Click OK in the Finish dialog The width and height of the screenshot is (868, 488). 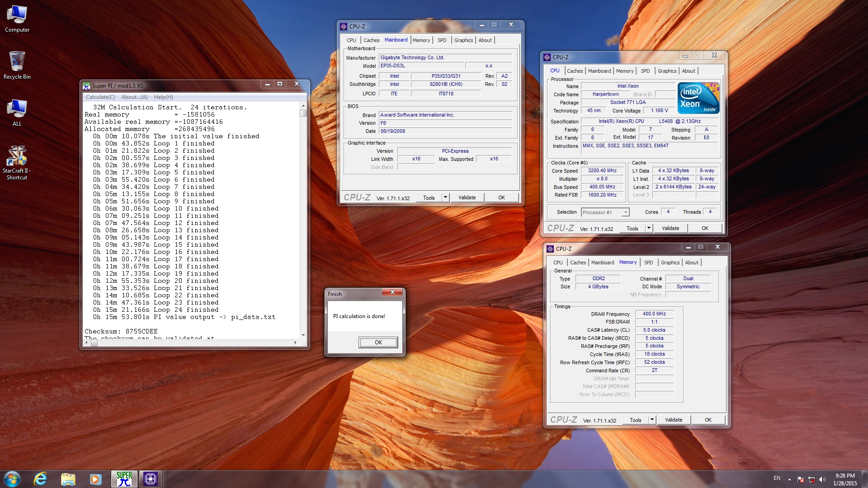tap(378, 343)
